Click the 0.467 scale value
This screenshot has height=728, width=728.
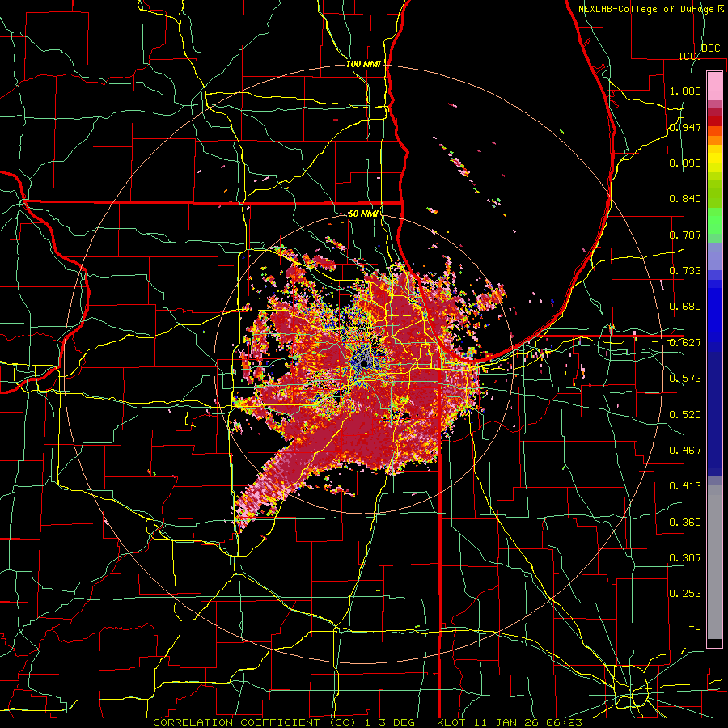[x=685, y=451]
